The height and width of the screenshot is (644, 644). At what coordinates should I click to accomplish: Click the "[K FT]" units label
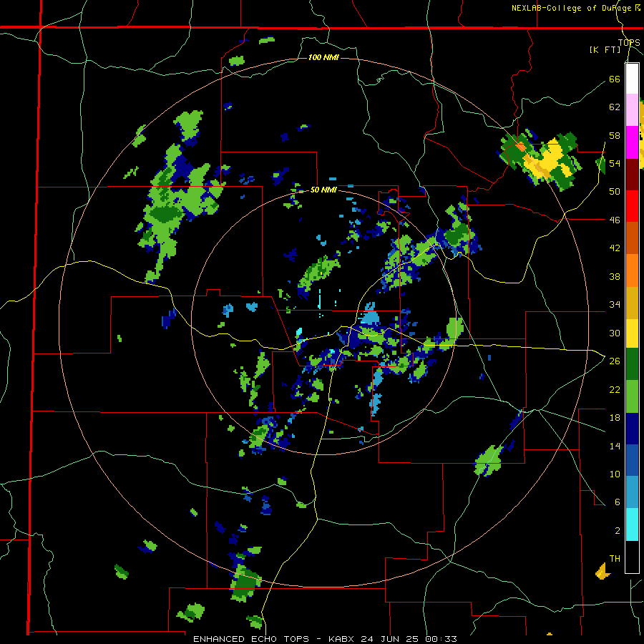tap(605, 50)
